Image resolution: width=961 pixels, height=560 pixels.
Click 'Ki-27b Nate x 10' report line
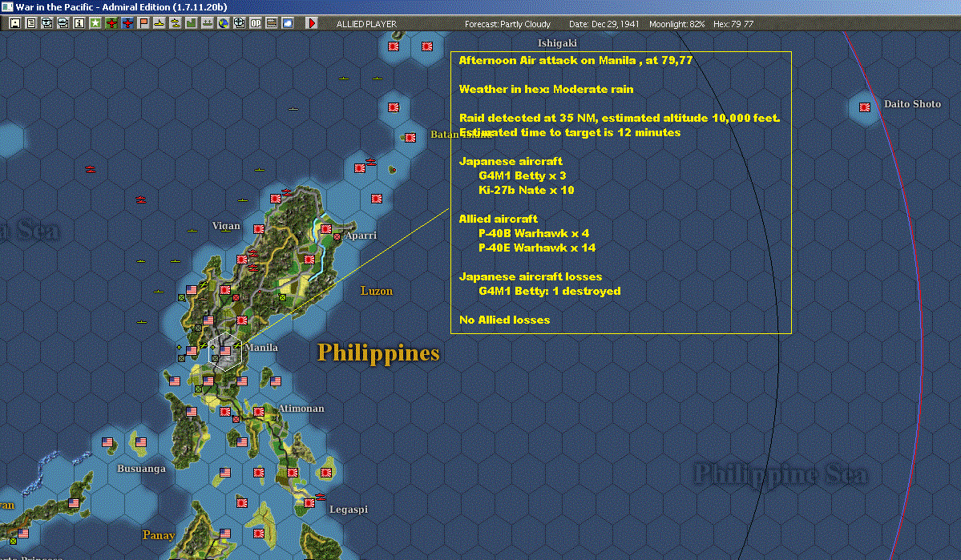pyautogui.click(x=527, y=190)
